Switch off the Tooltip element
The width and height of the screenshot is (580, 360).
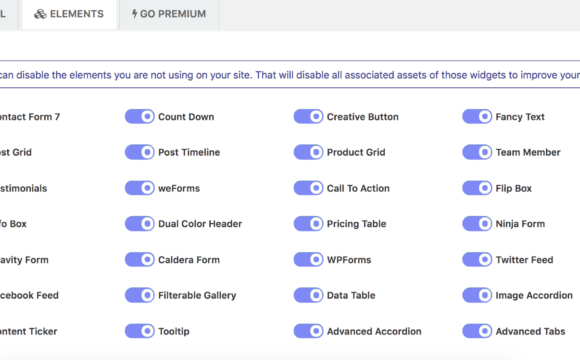139,331
